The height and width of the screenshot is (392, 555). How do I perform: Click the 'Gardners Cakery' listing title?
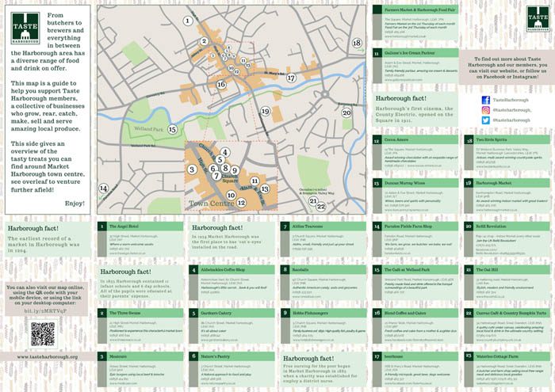click(216, 313)
